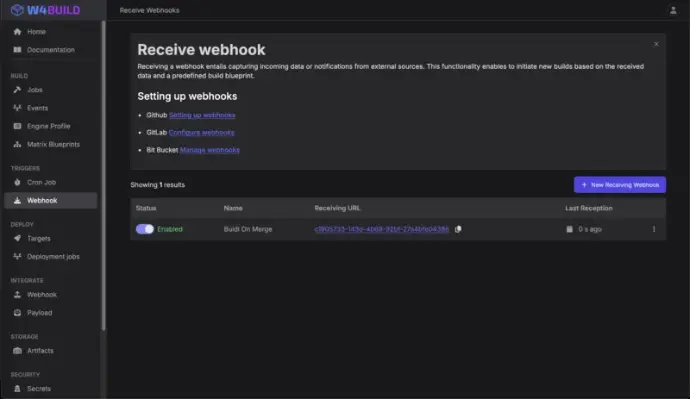Click the Jobs hammer icon

pyautogui.click(x=17, y=90)
